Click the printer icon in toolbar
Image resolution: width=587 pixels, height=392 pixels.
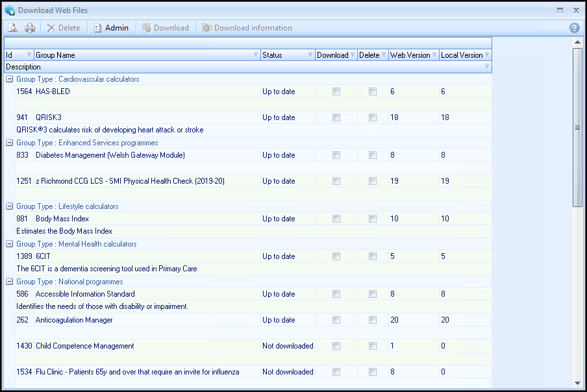point(30,28)
